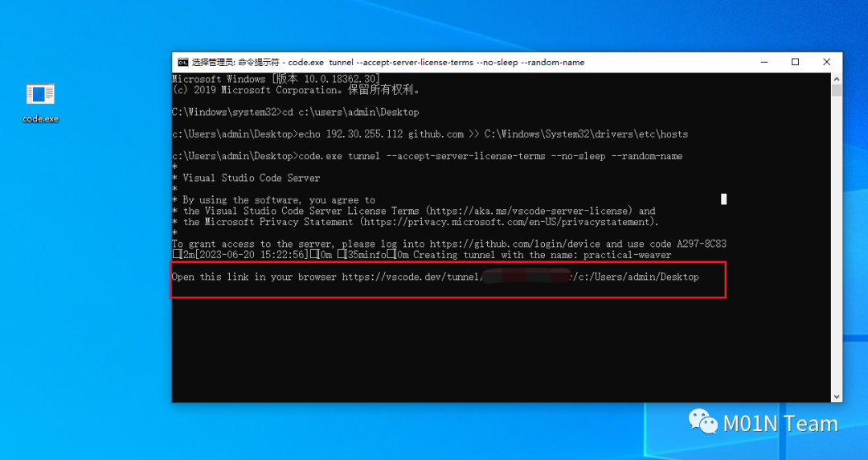Click the code.exe tunnel window title text

[x=388, y=62]
